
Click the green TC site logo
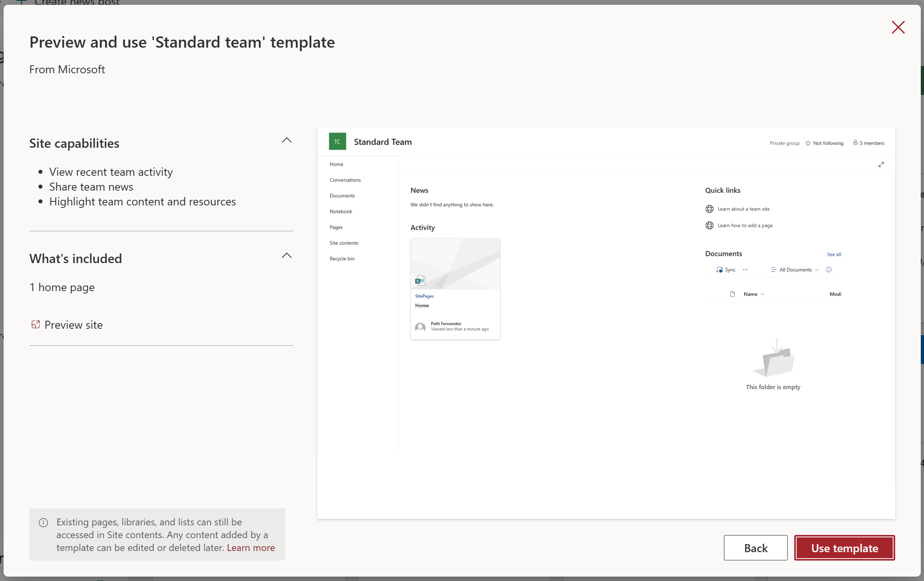click(x=337, y=142)
